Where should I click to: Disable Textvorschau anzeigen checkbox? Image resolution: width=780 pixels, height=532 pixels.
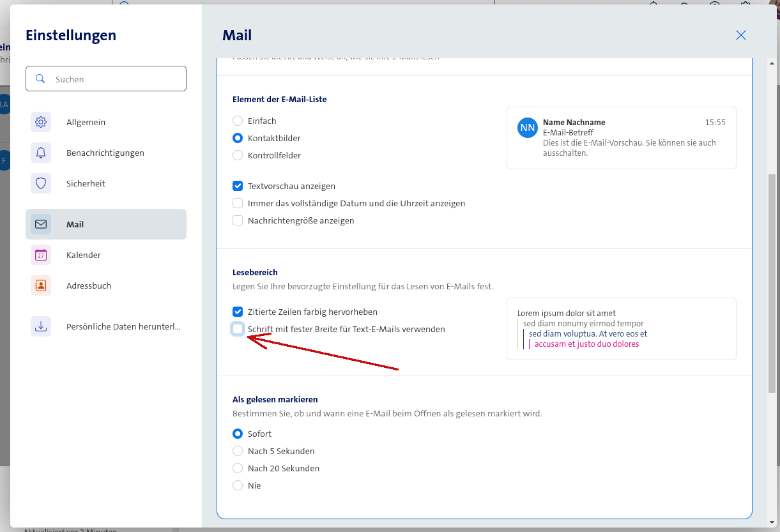(238, 186)
